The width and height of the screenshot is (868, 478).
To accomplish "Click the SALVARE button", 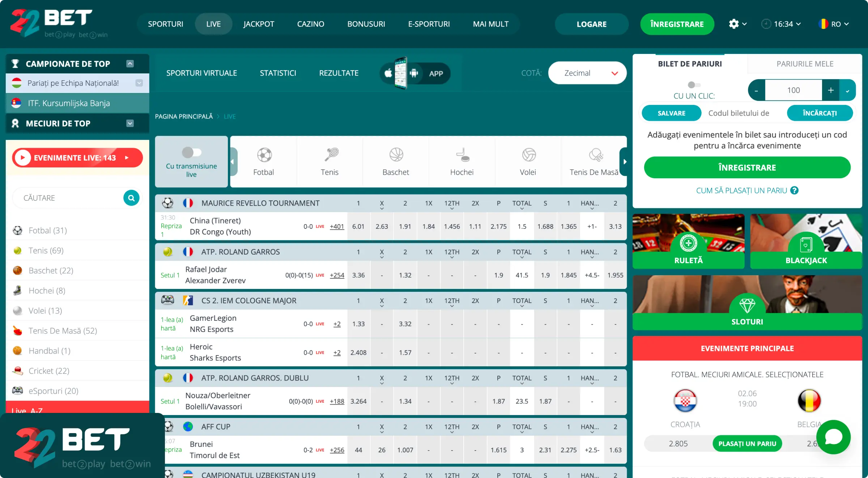I will click(672, 113).
